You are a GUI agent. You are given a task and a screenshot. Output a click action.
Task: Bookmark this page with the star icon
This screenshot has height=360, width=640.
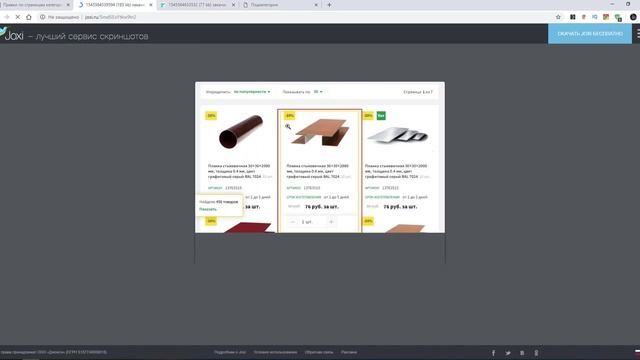(x=558, y=17)
